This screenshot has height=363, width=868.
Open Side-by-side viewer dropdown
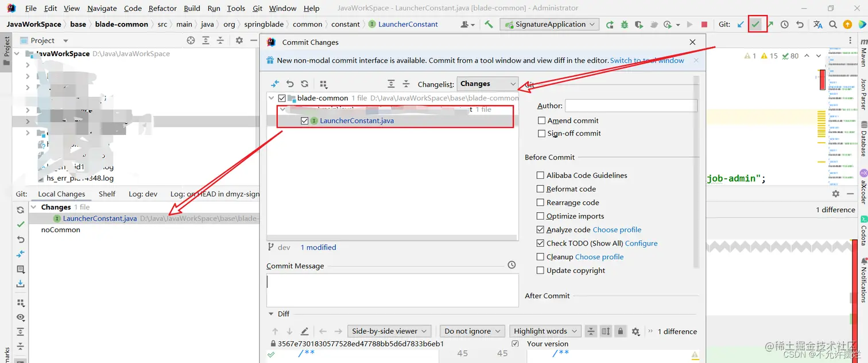tap(389, 331)
